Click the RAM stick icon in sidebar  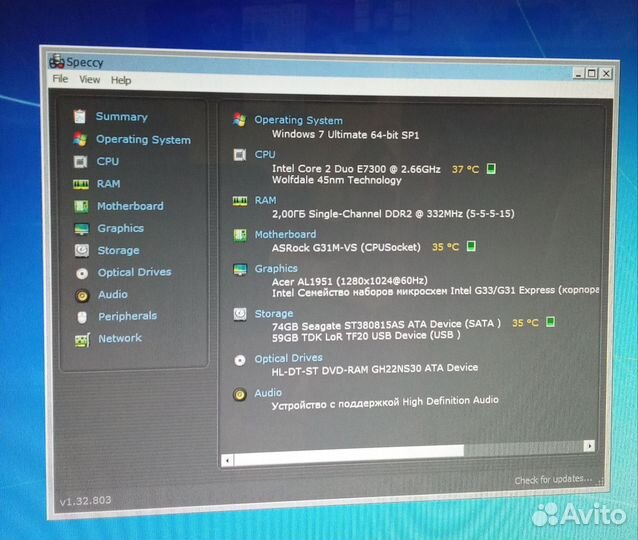click(81, 184)
